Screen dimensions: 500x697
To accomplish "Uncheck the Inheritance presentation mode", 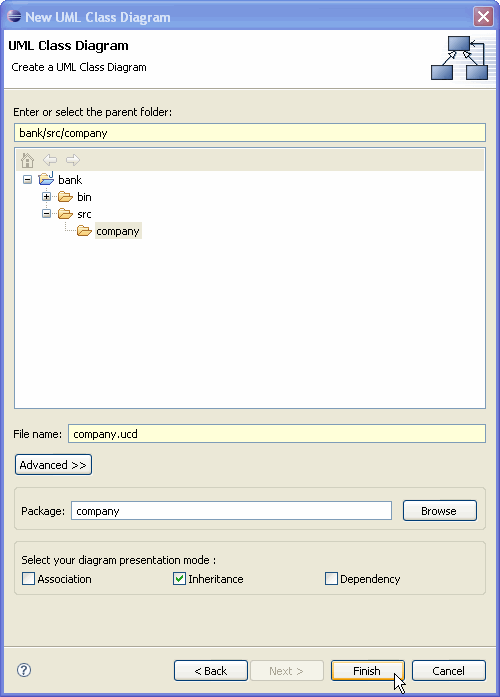I will 179,578.
